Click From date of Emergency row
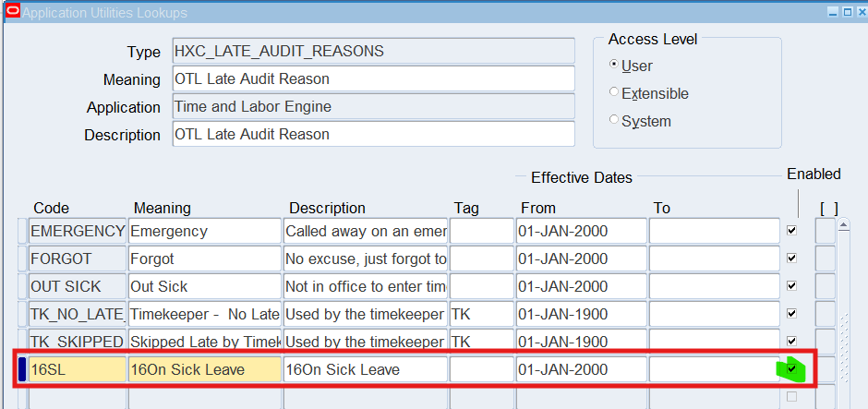The image size is (868, 409). coord(580,231)
